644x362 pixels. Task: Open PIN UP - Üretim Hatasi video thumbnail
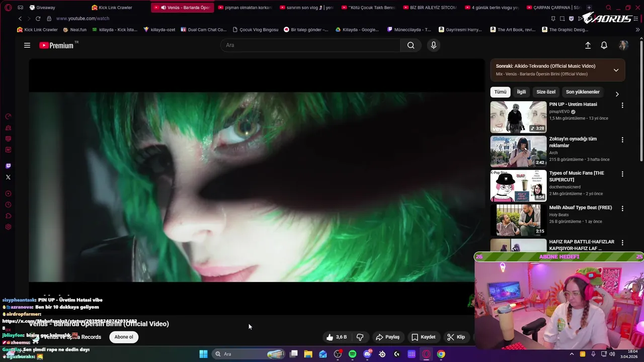[518, 117]
